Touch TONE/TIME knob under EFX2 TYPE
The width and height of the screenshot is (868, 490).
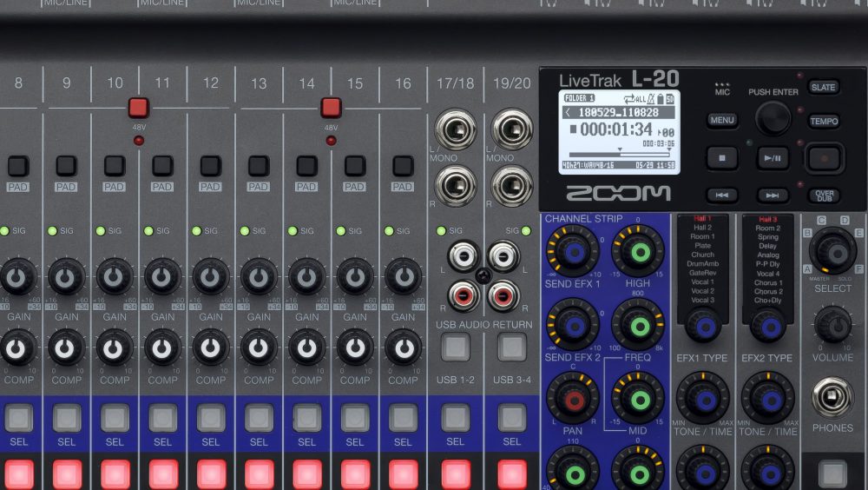[x=768, y=399]
